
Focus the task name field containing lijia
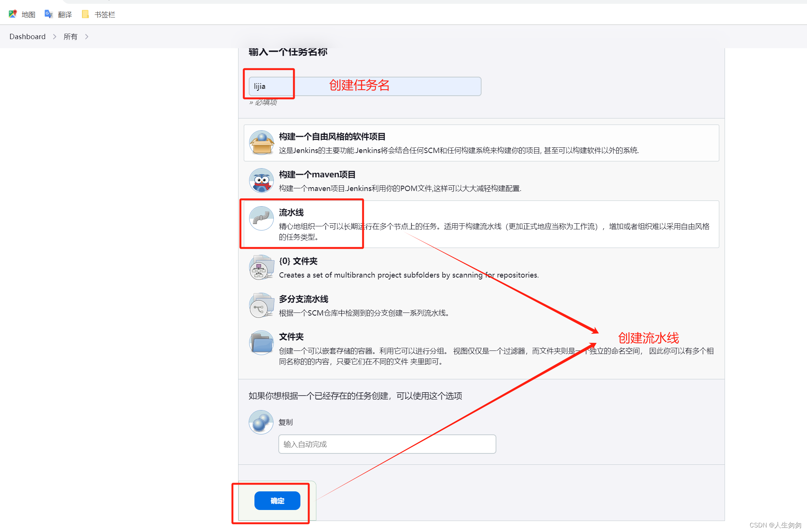(x=365, y=86)
